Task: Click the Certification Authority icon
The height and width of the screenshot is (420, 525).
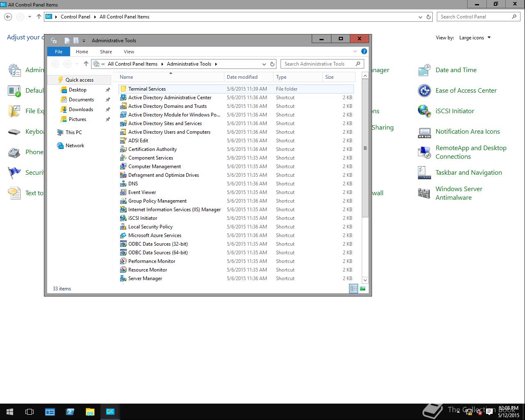Action: [123, 149]
